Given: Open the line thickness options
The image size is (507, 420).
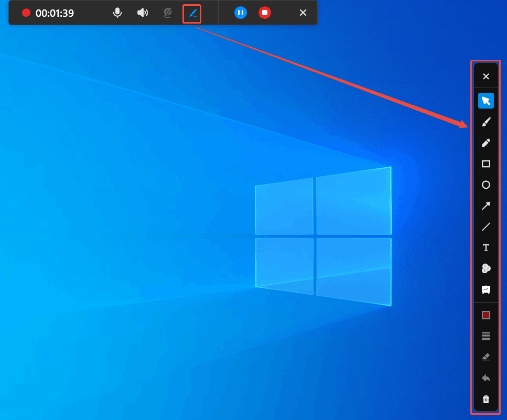Looking at the screenshot, I should click(486, 336).
